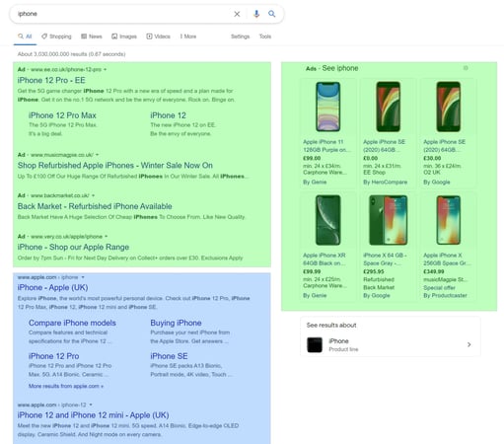Open the iPhone SE sitelink
This screenshot has height=444, width=504.
(x=169, y=356)
